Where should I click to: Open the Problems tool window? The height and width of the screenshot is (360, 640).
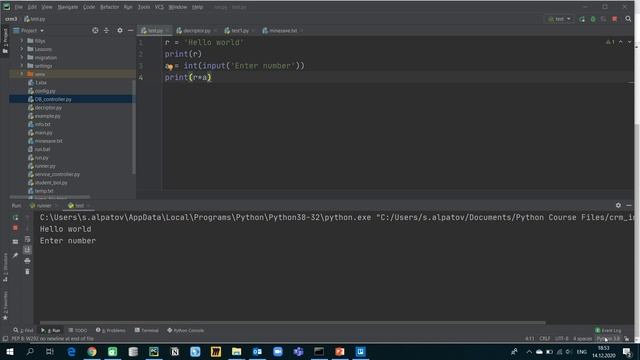pyautogui.click(x=111, y=330)
